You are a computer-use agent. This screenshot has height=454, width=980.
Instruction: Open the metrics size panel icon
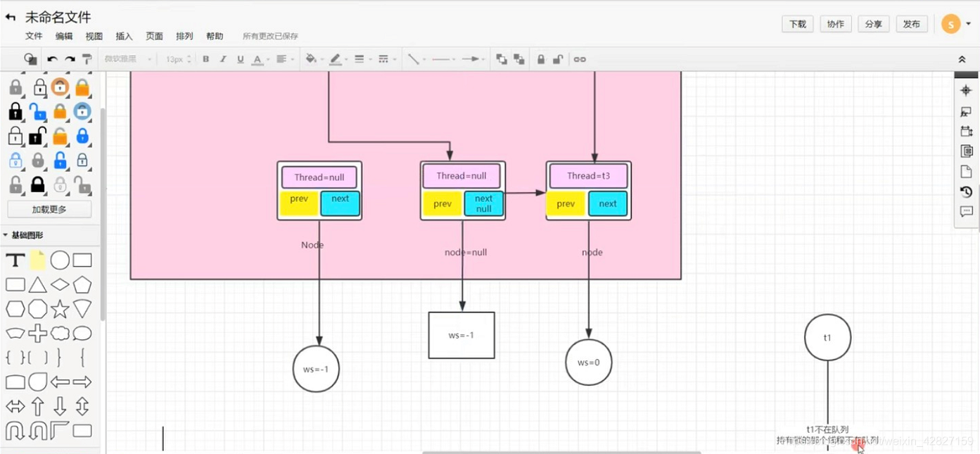coord(966,131)
